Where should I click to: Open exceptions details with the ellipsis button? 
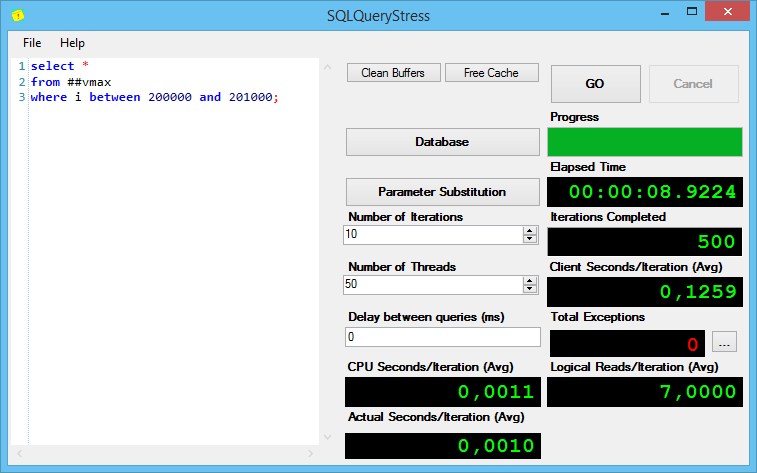(x=724, y=342)
